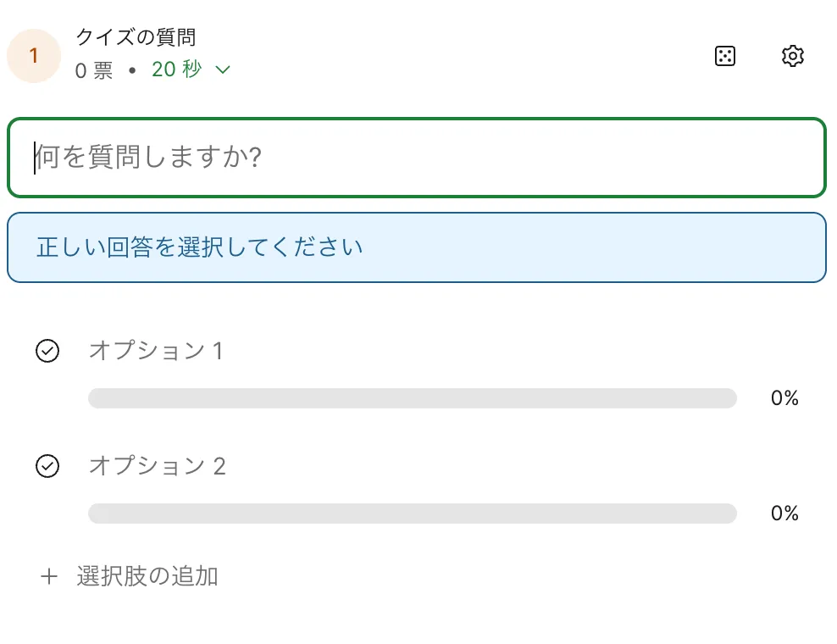The image size is (837, 644).
Task: Click the オプション 1 progress bar
Action: pyautogui.click(x=412, y=398)
